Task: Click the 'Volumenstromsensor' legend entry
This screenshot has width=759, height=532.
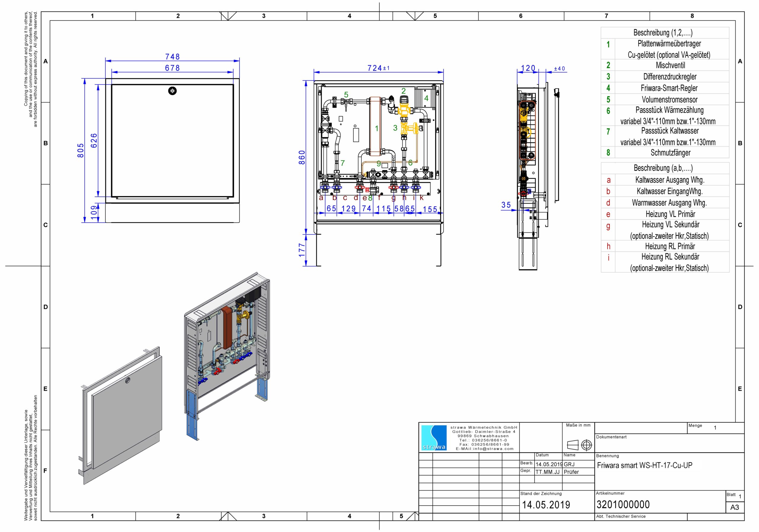Action: click(x=670, y=100)
